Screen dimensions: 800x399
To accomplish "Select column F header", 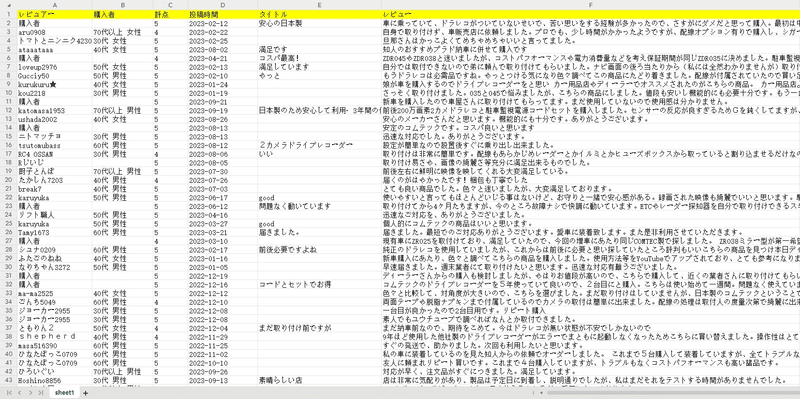I will (590, 5).
